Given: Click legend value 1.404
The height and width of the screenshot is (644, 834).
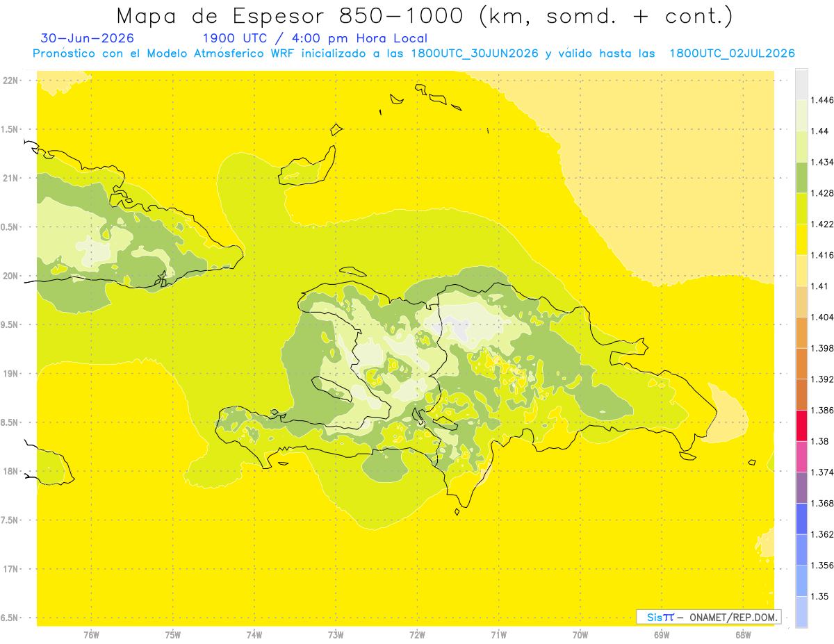Looking at the screenshot, I should [x=821, y=317].
